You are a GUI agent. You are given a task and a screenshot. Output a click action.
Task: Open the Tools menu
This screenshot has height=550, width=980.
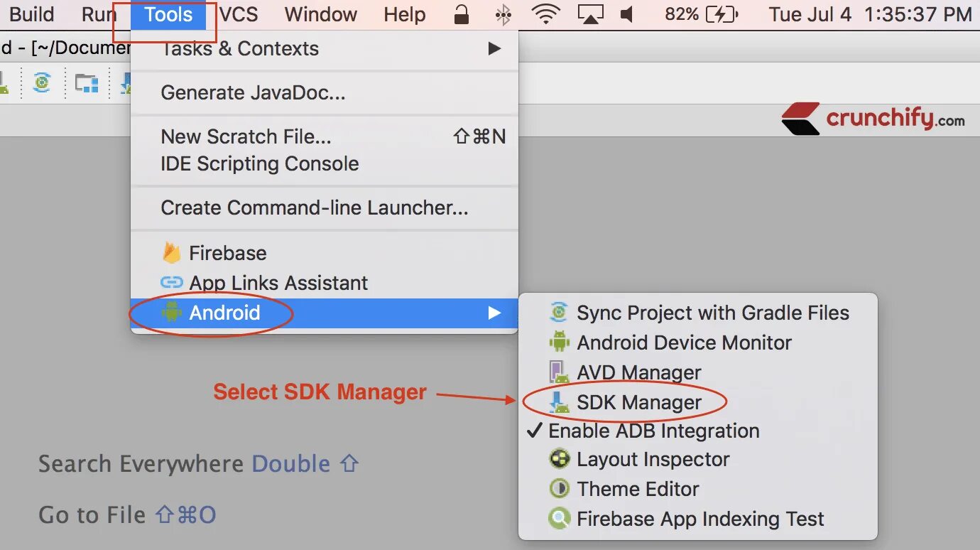pyautogui.click(x=168, y=14)
